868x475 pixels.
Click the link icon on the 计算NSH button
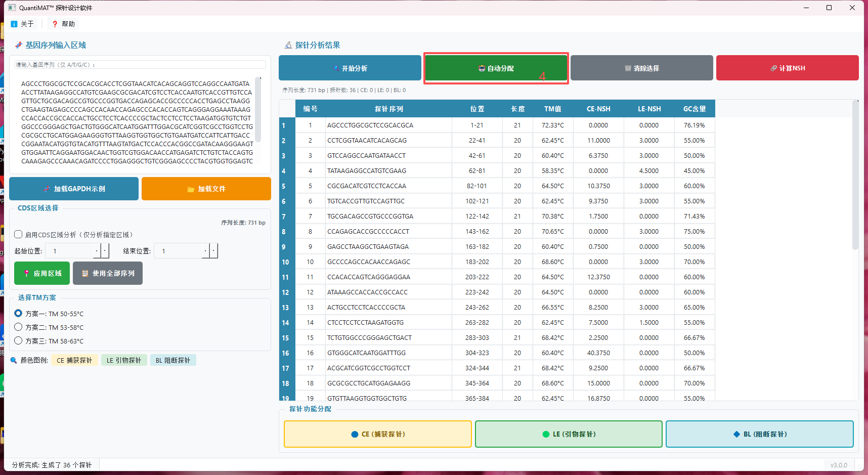(x=772, y=68)
